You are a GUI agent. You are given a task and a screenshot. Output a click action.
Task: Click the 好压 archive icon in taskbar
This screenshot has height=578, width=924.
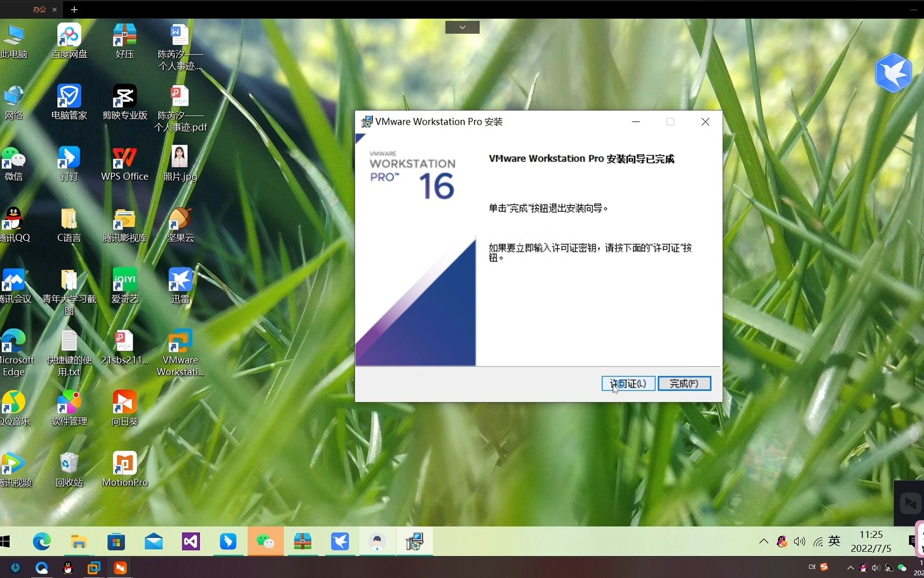pos(303,542)
